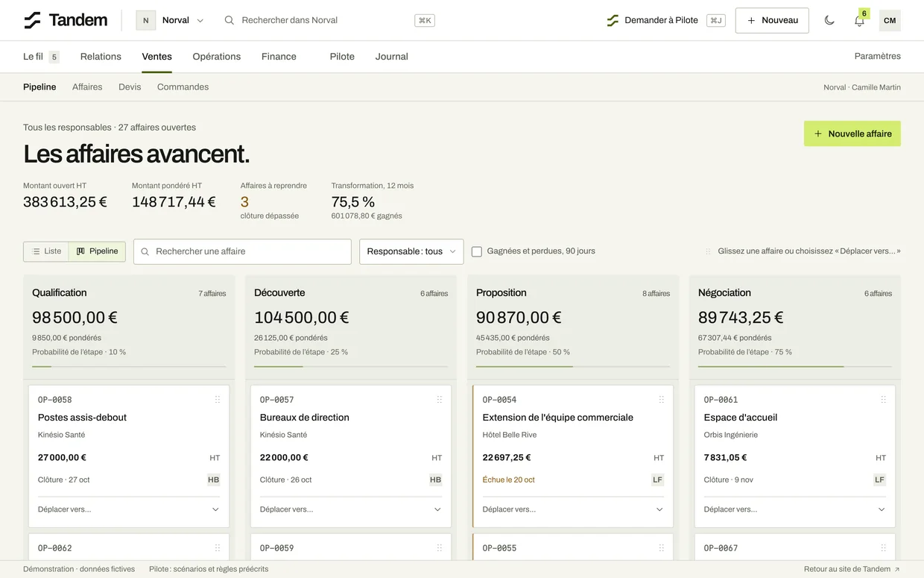Click the drag handle on card OP-0061
Viewport: 924px width, 578px height.
884,400
